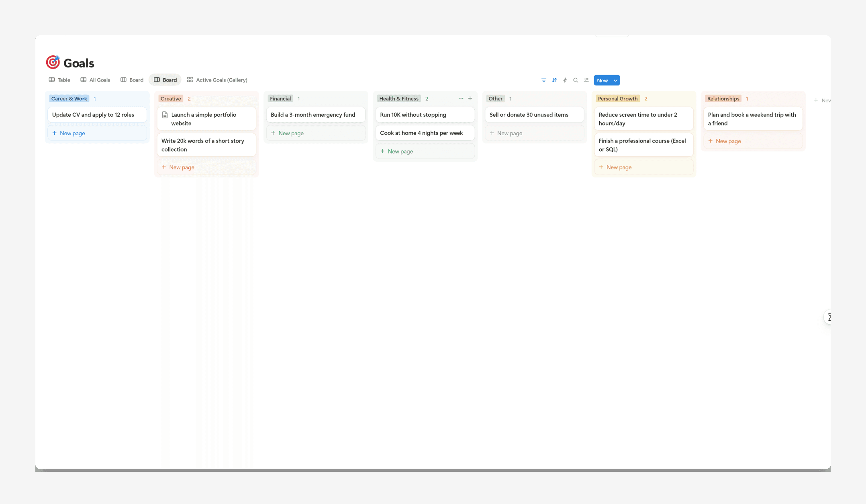Open the filter icon in toolbar

pos(543,80)
